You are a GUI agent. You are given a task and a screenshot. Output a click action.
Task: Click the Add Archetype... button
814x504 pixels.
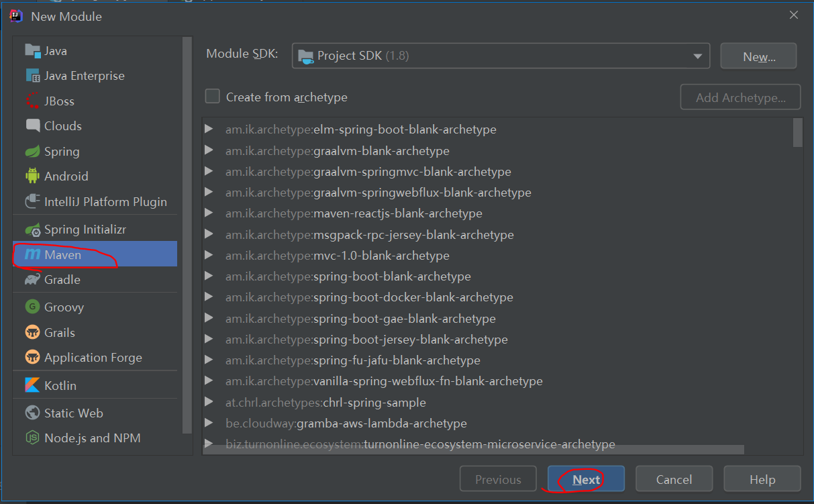tap(741, 97)
